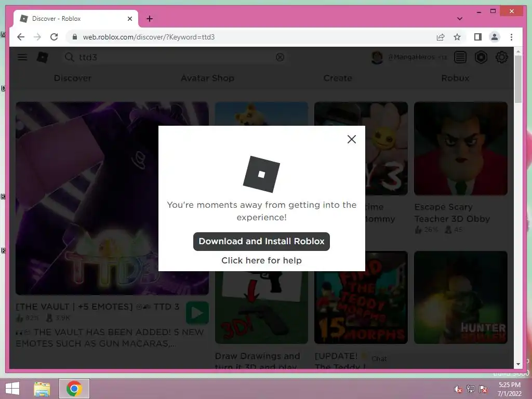Open the Create navigation tab
532x399 pixels.
coord(338,78)
